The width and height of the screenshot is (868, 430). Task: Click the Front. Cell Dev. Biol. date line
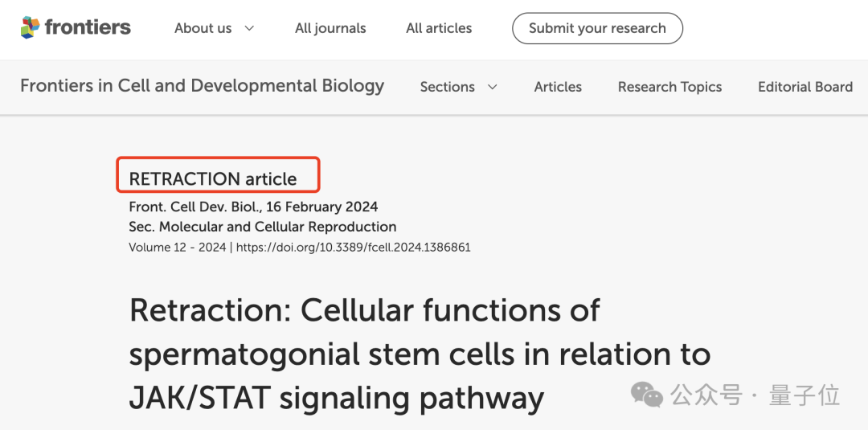click(253, 207)
